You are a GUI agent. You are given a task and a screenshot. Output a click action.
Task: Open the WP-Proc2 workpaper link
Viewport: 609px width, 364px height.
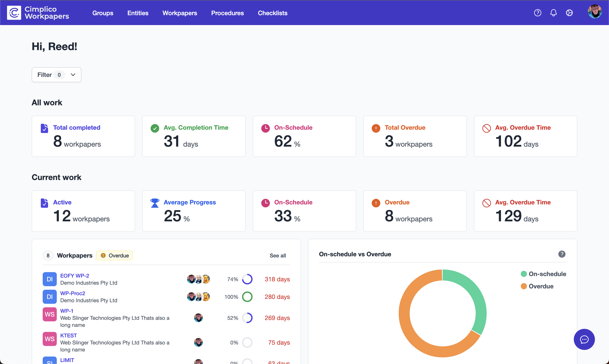(x=73, y=293)
